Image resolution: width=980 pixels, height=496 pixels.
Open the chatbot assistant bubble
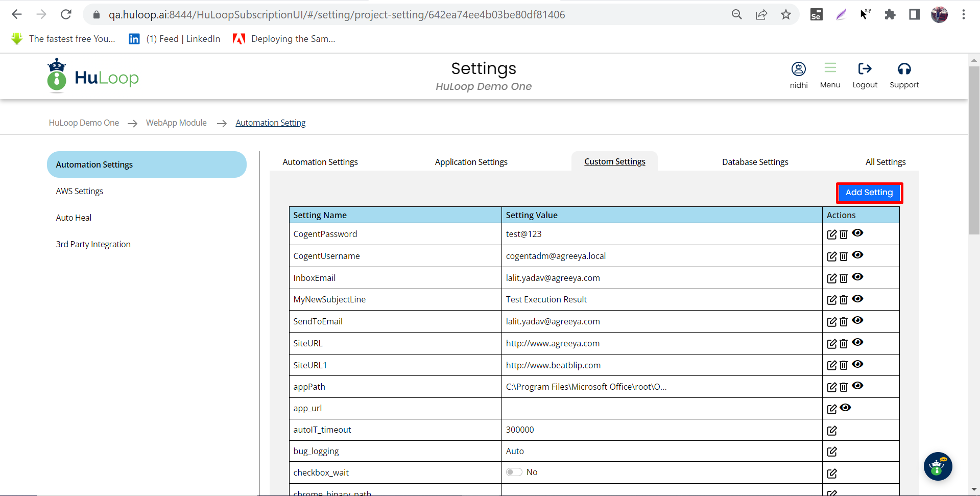[x=938, y=466]
